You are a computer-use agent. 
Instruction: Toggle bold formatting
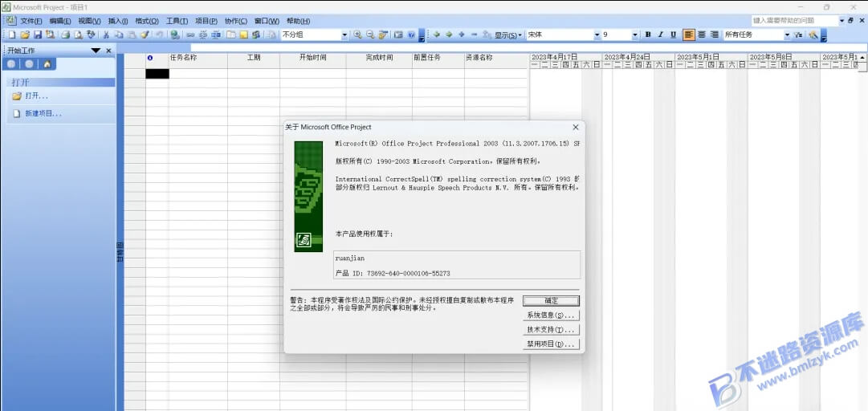[x=648, y=35]
